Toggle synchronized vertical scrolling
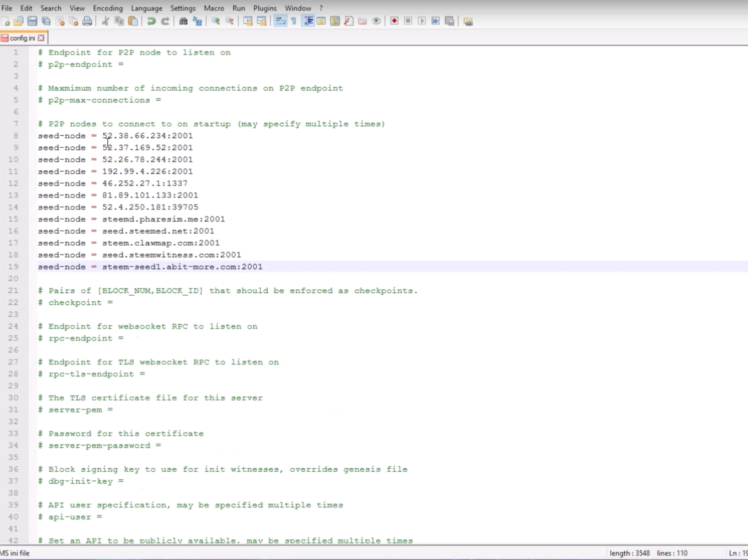This screenshot has width=748, height=560. tap(248, 21)
